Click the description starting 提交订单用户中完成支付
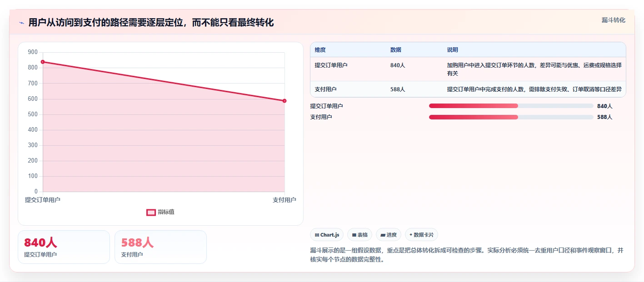Screen dimensions: 644x282 (x=534, y=89)
